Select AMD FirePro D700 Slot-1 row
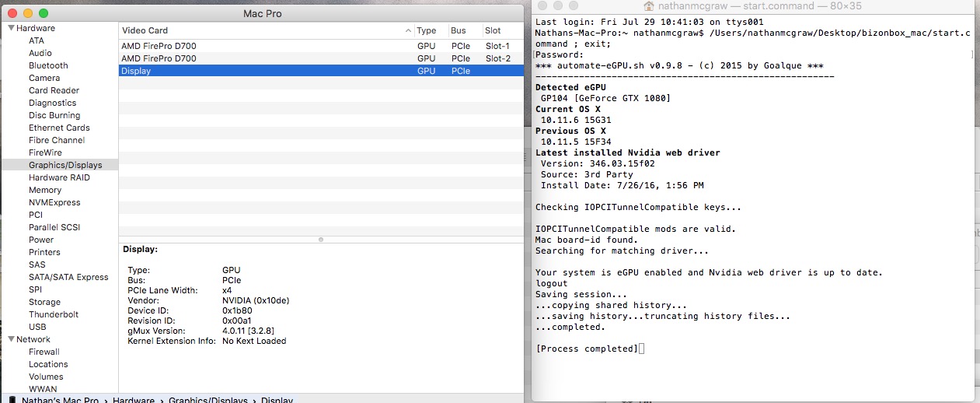Viewport: 980px width, 403px height. pos(321,46)
